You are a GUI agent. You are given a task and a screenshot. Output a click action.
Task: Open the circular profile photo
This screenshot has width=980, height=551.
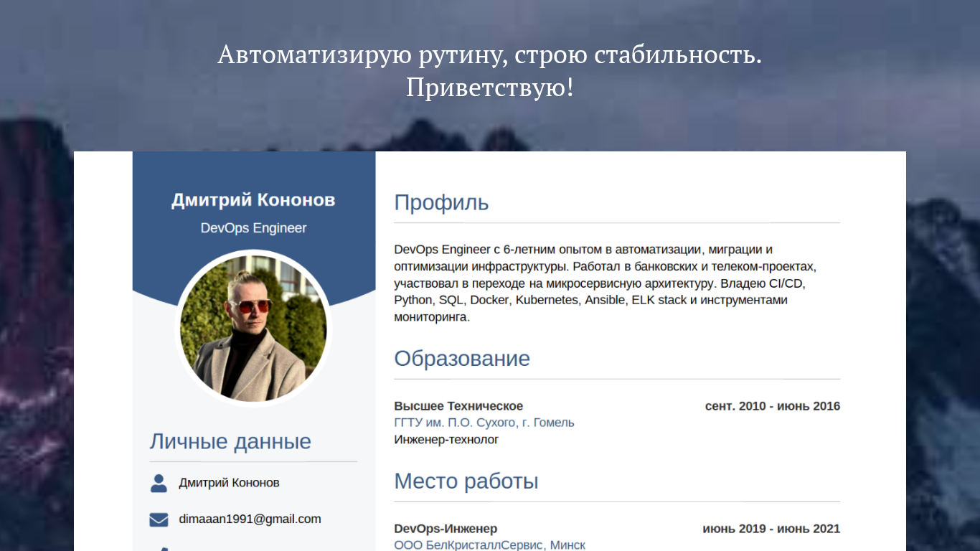point(253,328)
